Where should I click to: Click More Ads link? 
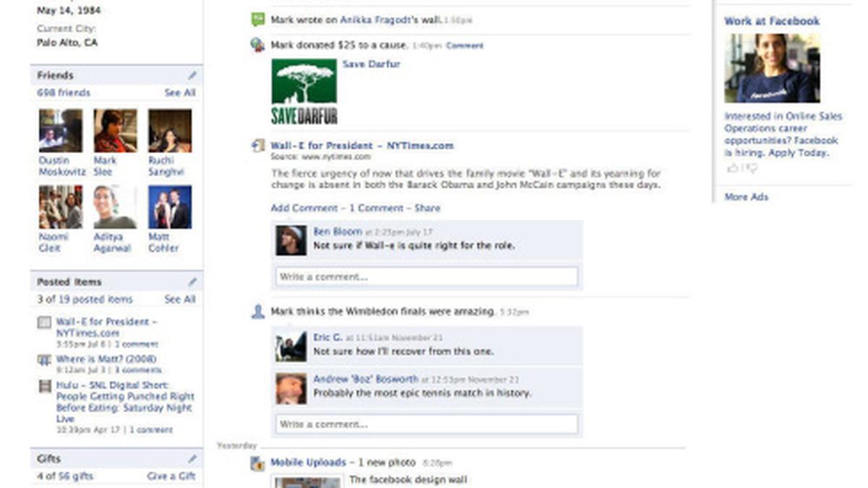coord(746,197)
